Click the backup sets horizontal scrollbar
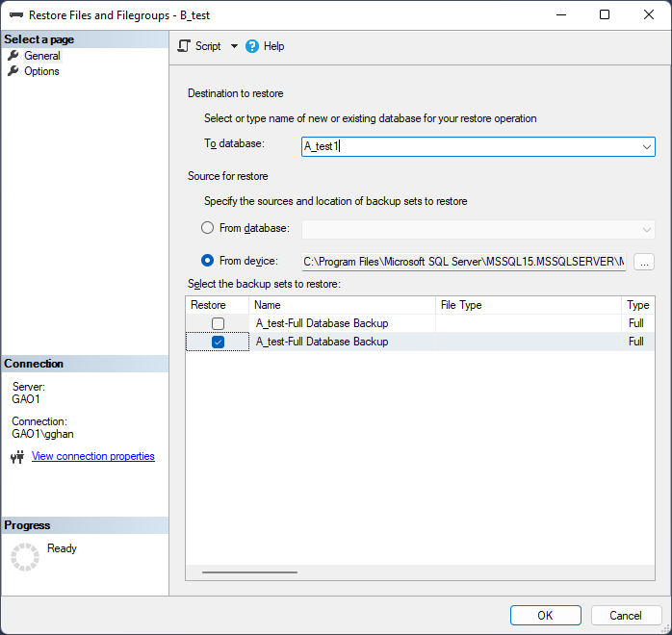The image size is (672, 635). pos(249,572)
